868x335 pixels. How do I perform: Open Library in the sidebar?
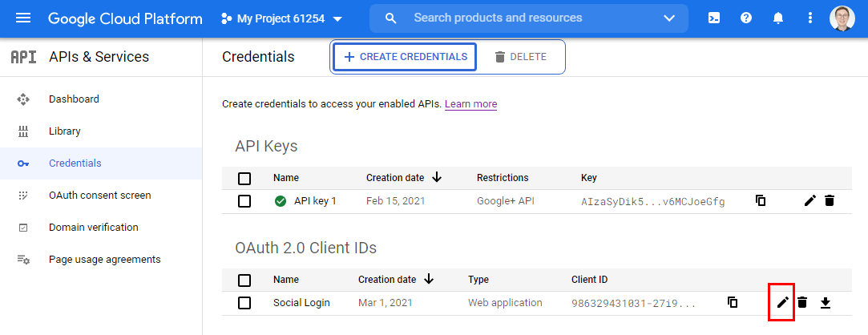tap(101, 131)
